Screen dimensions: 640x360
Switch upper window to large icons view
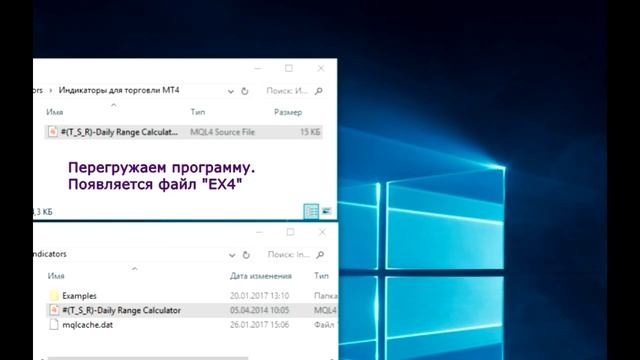tap(327, 211)
